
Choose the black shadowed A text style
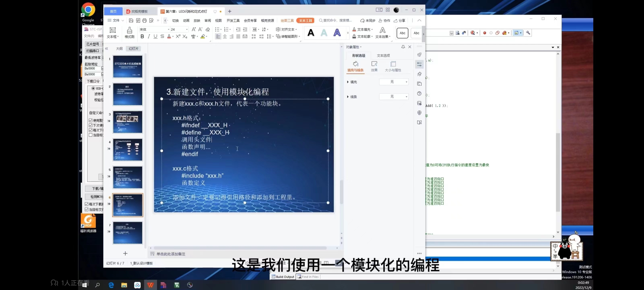(311, 33)
